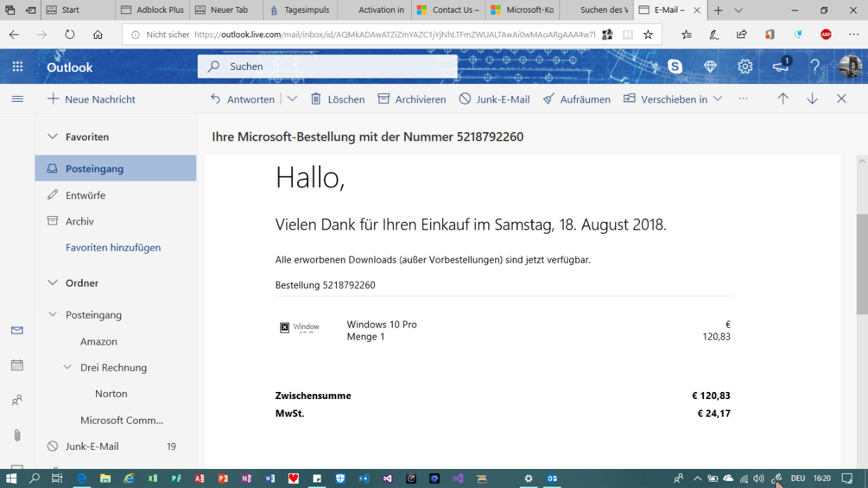Image resolution: width=868 pixels, height=488 pixels.
Task: Toggle the navigation pane hamburger menu
Action: (18, 99)
